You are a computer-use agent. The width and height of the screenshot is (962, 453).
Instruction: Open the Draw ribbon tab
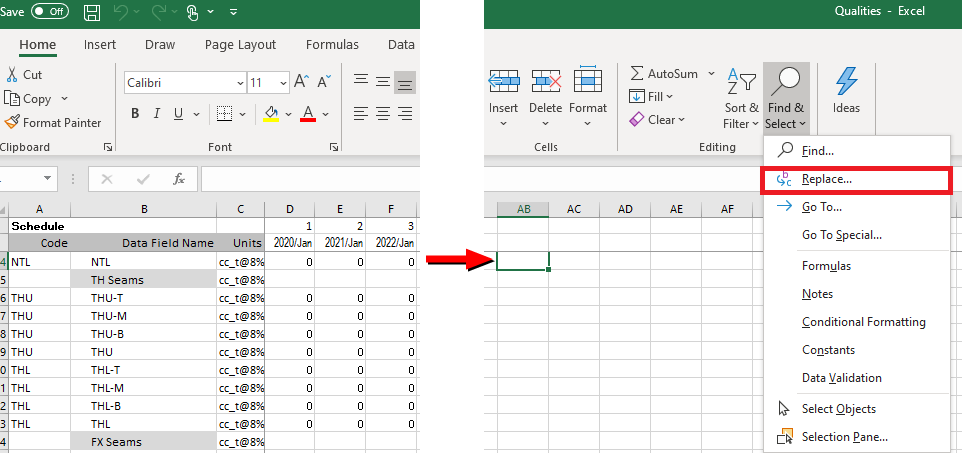160,45
